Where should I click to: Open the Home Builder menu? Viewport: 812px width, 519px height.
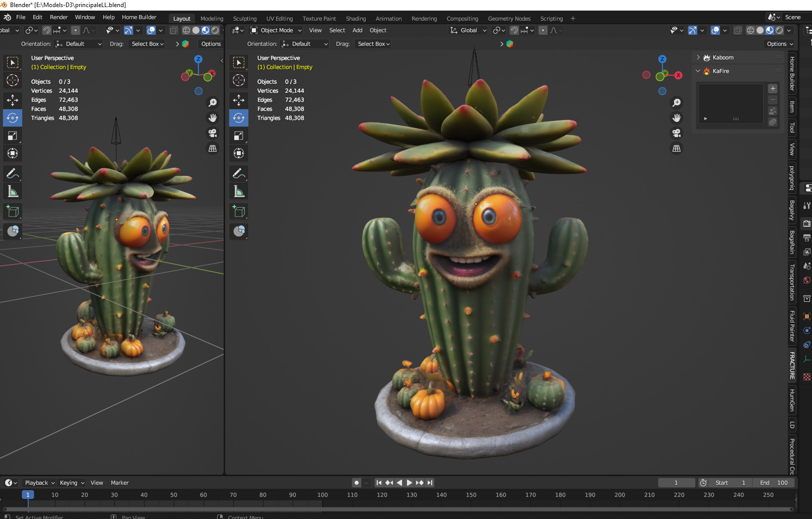tap(139, 17)
